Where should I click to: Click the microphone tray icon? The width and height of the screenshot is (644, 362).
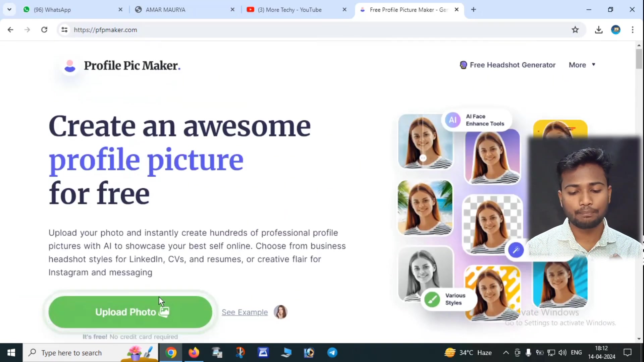point(528,353)
